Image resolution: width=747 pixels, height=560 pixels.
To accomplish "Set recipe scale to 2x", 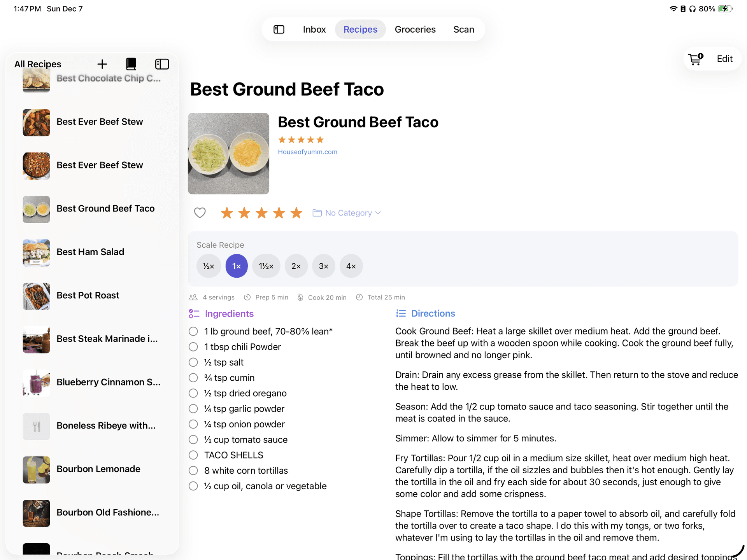I will [296, 266].
